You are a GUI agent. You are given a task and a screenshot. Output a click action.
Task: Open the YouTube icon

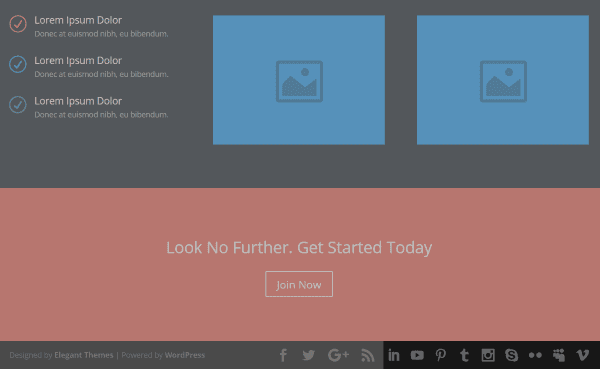(x=417, y=355)
